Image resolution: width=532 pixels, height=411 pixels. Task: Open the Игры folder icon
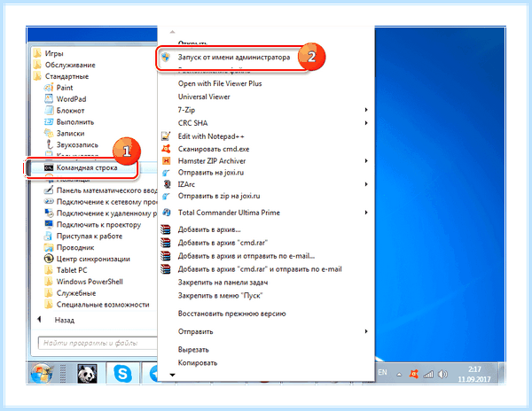pos(37,53)
